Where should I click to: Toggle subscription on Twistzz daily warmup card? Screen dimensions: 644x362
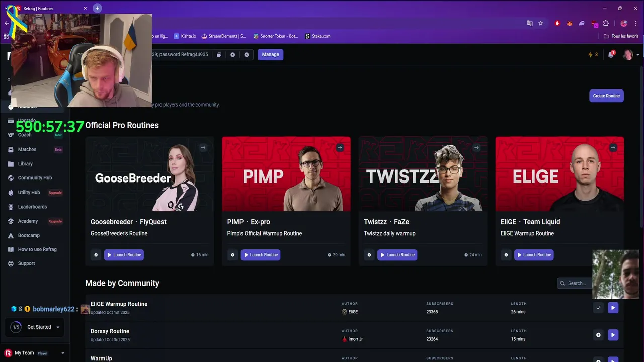pyautogui.click(x=369, y=255)
